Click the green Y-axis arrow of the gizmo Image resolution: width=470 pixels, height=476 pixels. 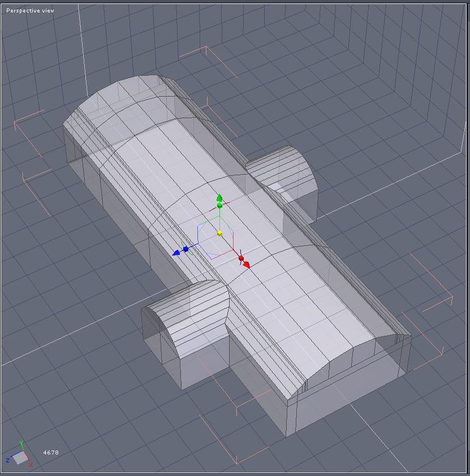(219, 198)
